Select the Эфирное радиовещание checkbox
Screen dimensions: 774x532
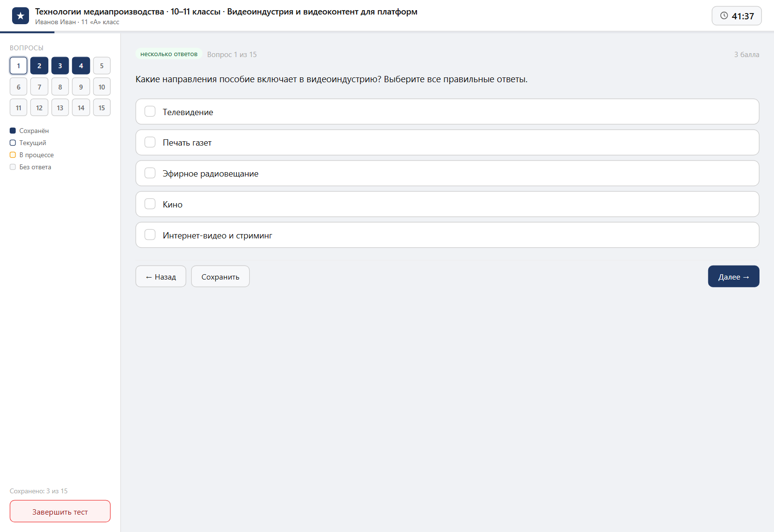[x=150, y=173]
